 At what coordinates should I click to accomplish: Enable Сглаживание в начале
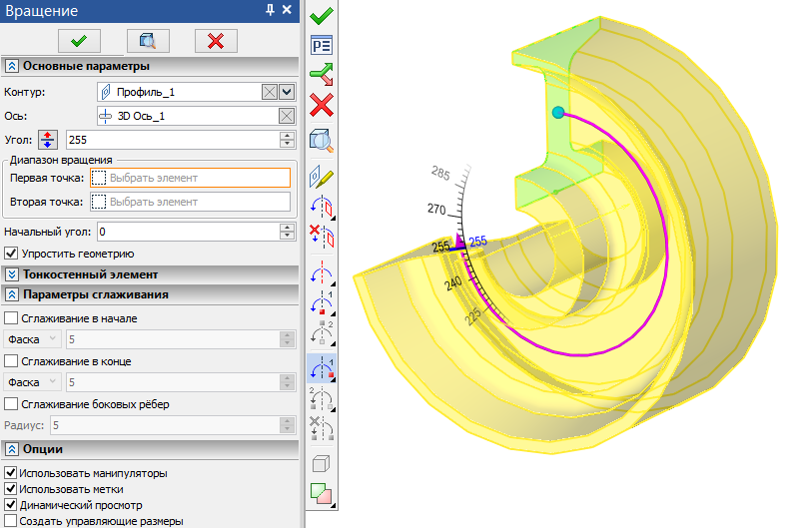click(11, 318)
